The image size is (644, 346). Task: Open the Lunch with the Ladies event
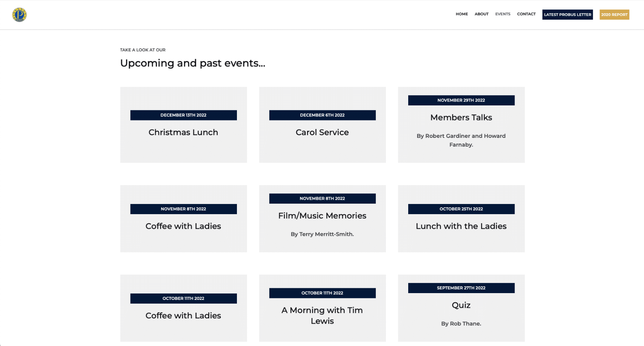[x=461, y=226]
